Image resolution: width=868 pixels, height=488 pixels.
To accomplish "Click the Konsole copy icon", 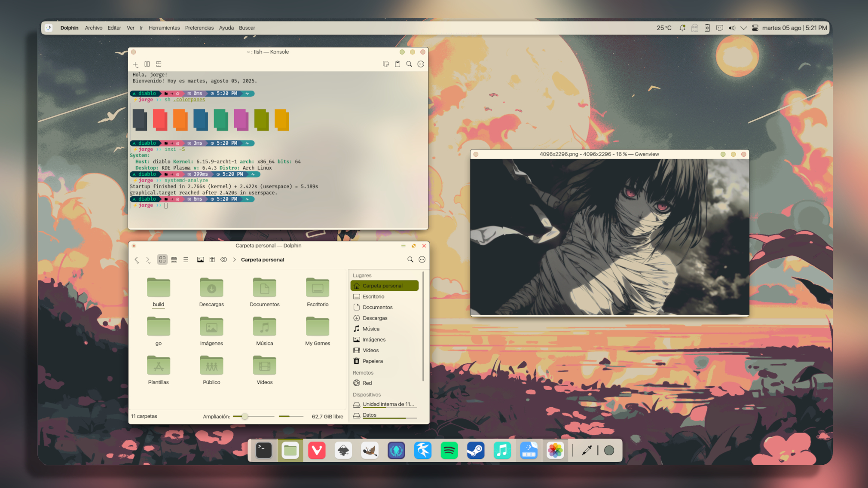I will click(386, 64).
